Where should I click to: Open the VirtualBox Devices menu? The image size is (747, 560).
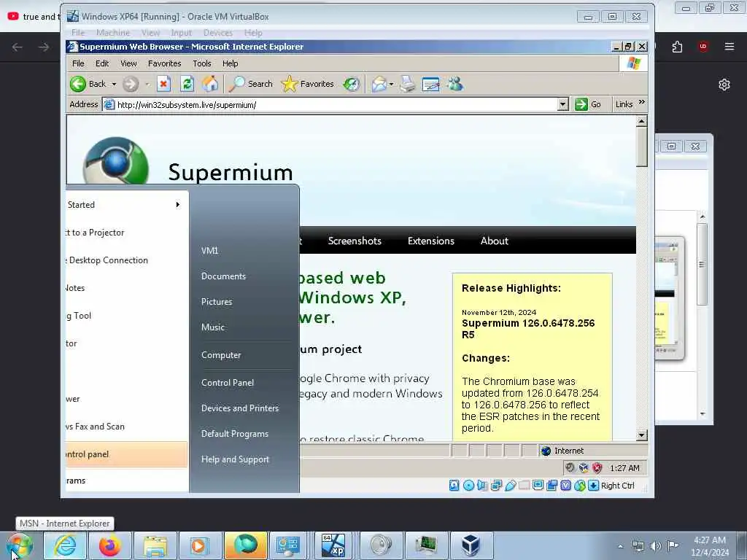[x=217, y=33]
